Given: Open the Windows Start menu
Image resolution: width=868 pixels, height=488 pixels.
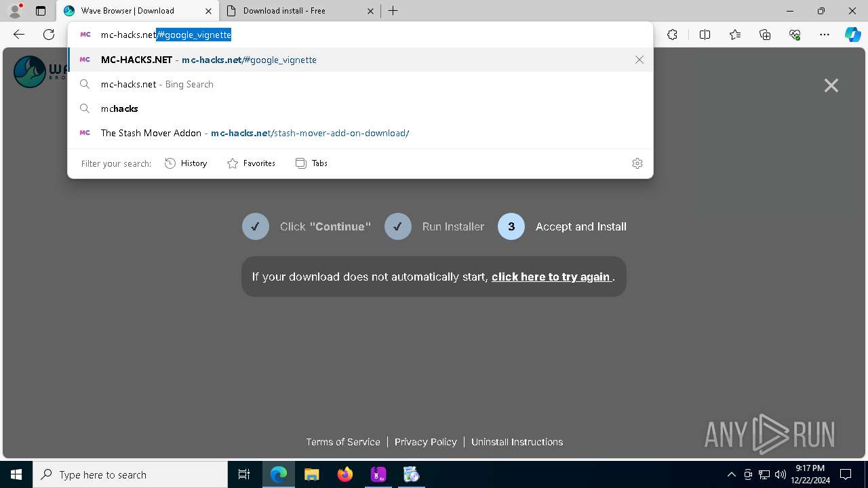Looking at the screenshot, I should click(16, 474).
